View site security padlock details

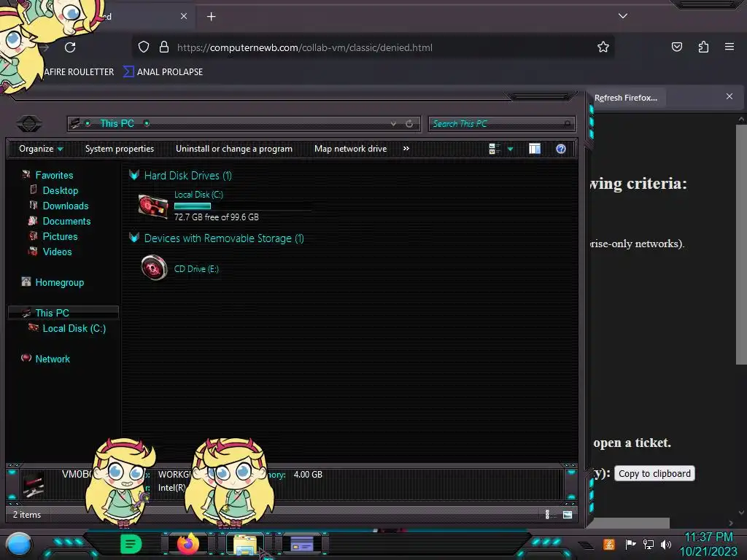[164, 47]
